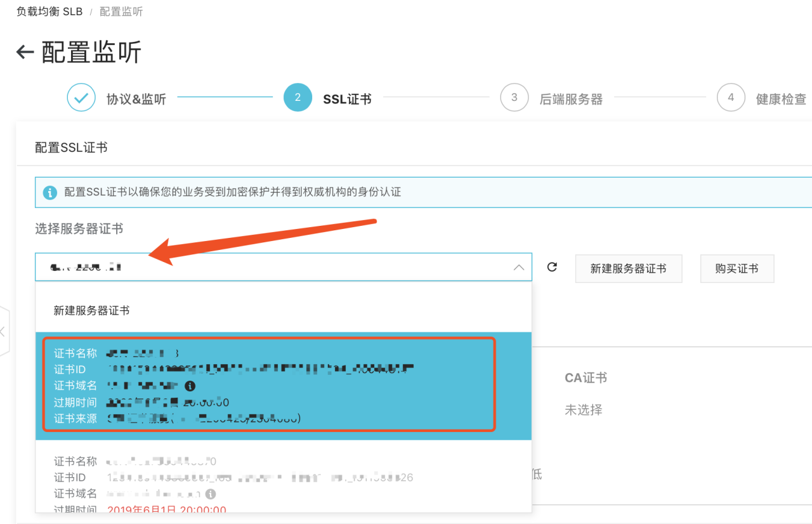Click the 配置监听 breadcrumb item
Image resolution: width=812 pixels, height=524 pixels.
click(x=121, y=12)
